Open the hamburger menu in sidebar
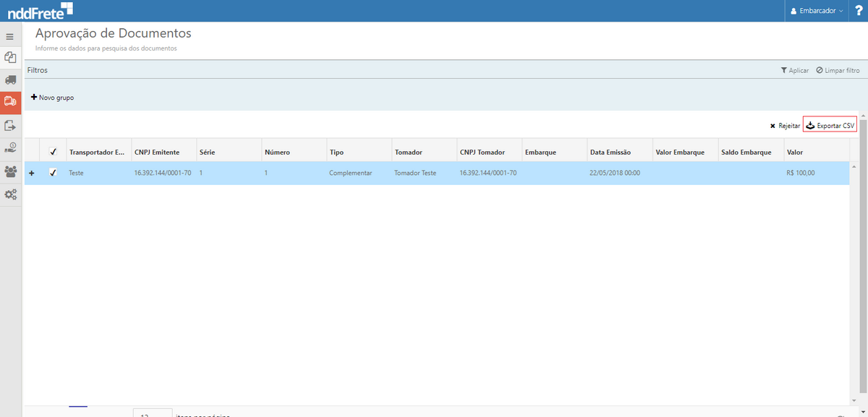 (10, 36)
